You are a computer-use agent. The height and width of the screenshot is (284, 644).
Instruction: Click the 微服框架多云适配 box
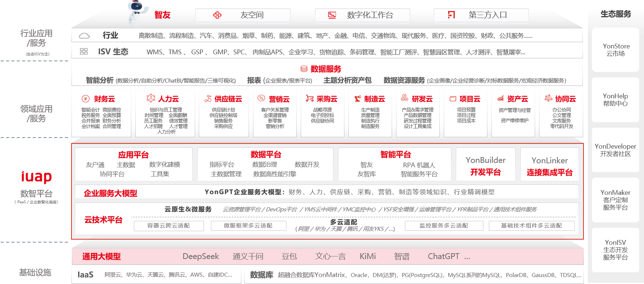(248, 226)
